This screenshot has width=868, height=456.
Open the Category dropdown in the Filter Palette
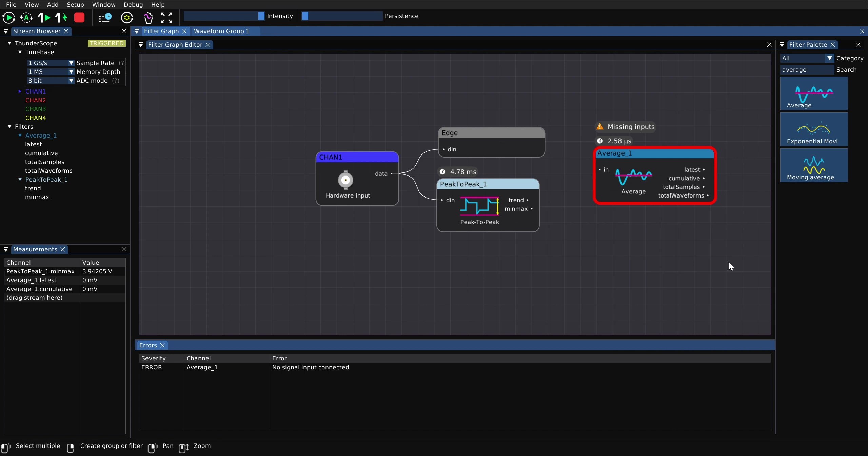807,58
